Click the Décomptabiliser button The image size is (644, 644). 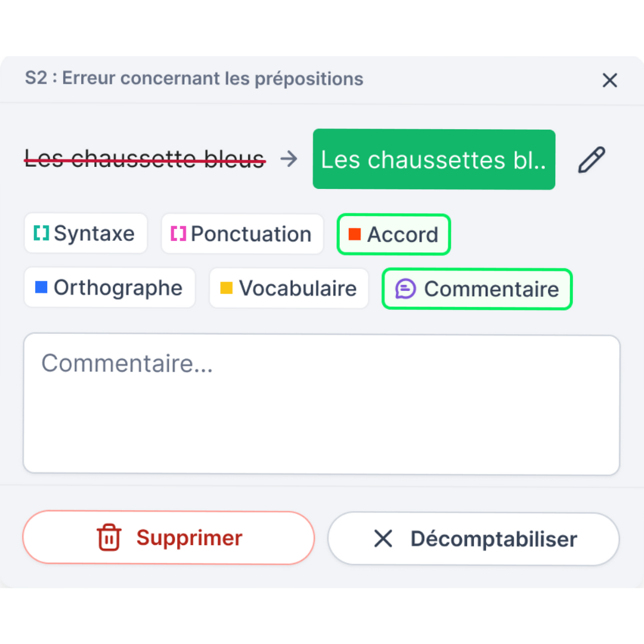tap(473, 539)
